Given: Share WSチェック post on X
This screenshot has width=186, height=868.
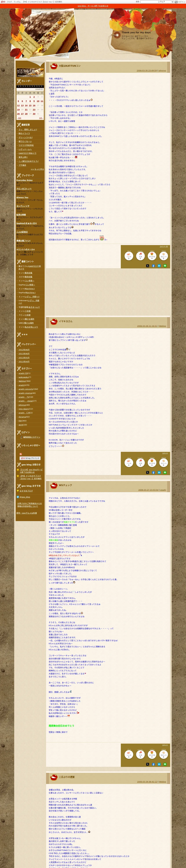Looking at the screenshot, I should tap(147, 765).
